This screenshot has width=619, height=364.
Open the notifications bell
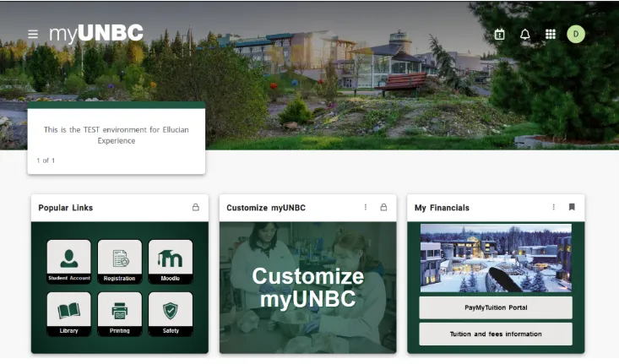pyautogui.click(x=524, y=35)
